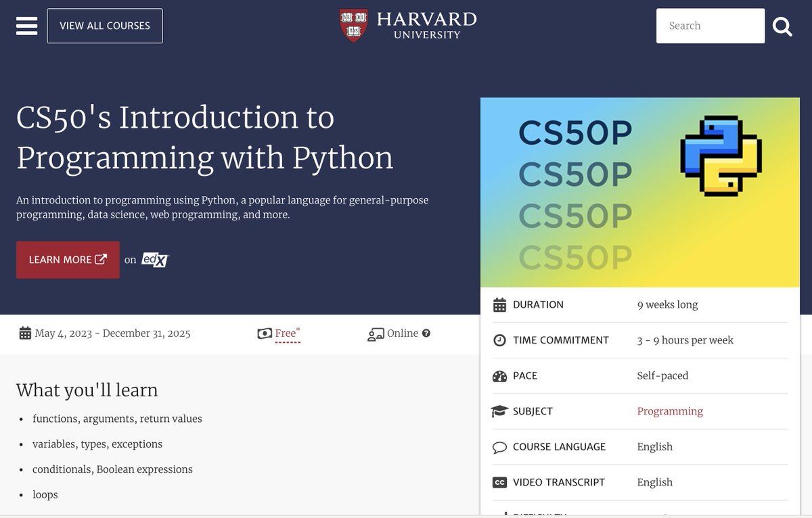Click the online learning icon beside Online
The height and width of the screenshot is (518, 812).
(x=376, y=333)
